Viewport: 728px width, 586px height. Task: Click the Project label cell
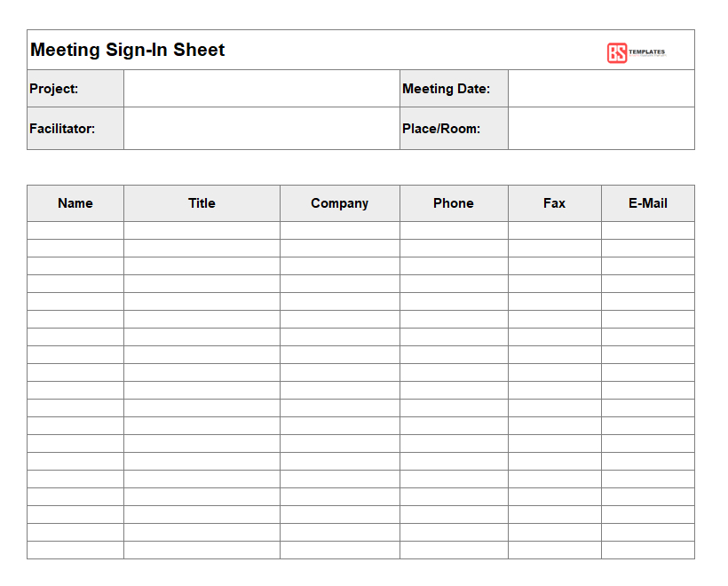75,89
